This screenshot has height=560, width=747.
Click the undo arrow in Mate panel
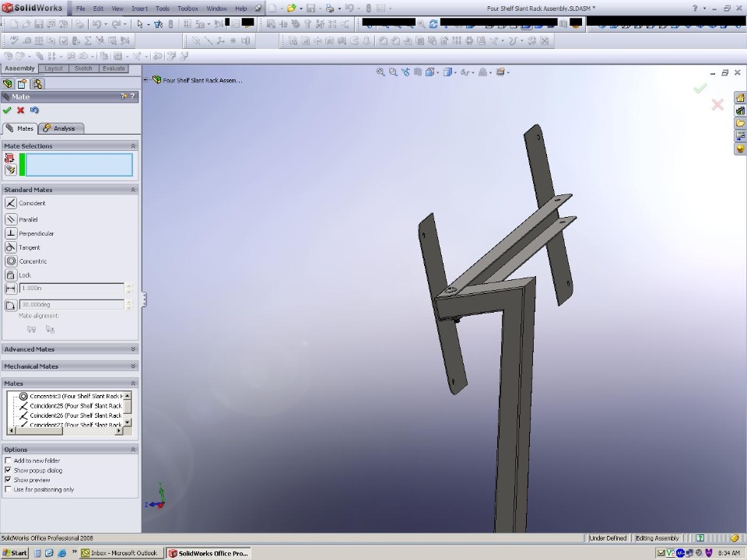pyautogui.click(x=34, y=110)
